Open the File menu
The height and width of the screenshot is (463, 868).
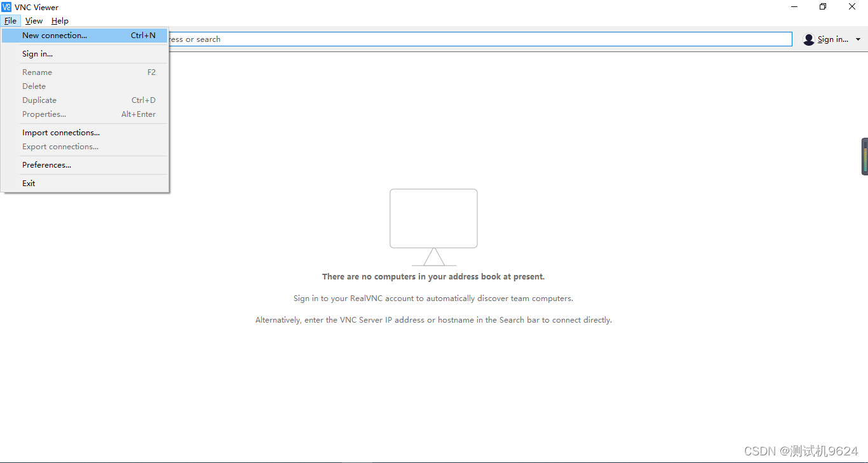[x=10, y=21]
